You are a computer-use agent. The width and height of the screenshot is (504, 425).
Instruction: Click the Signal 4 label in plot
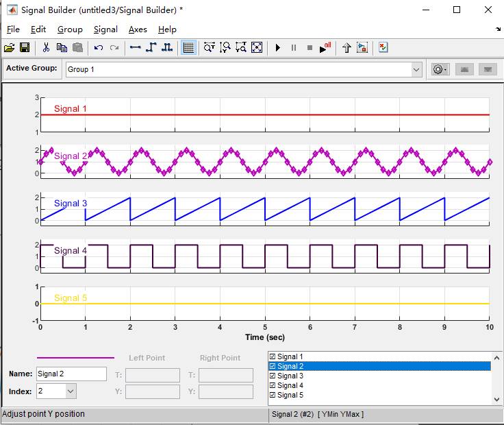pos(71,251)
